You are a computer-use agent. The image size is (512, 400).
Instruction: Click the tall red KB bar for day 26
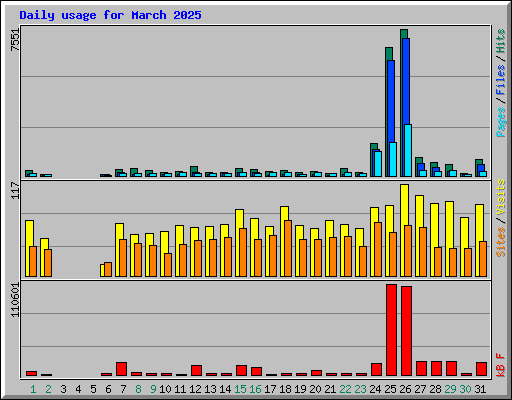[406, 331]
